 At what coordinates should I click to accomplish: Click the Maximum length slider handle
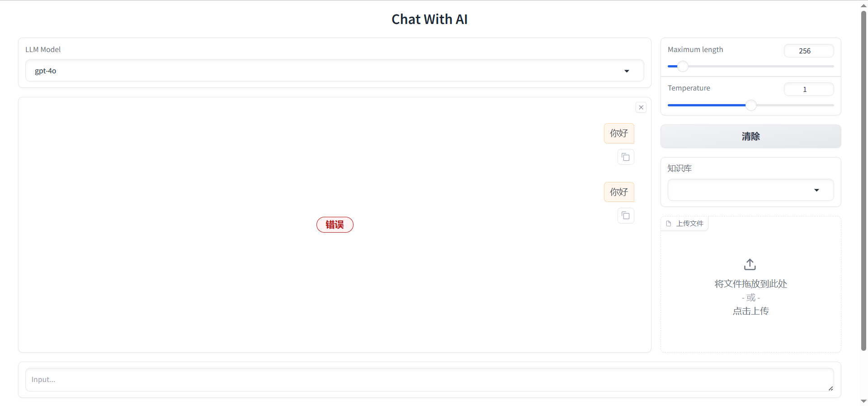[x=683, y=67]
